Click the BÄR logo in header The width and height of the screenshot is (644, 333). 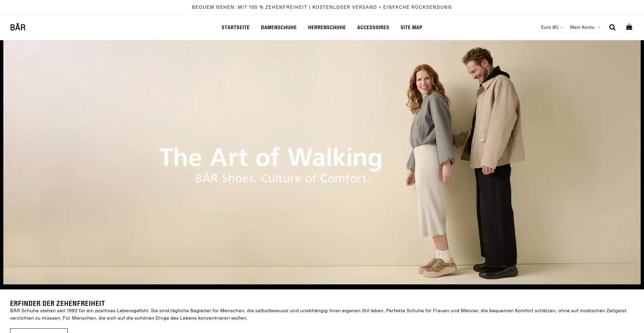(18, 27)
